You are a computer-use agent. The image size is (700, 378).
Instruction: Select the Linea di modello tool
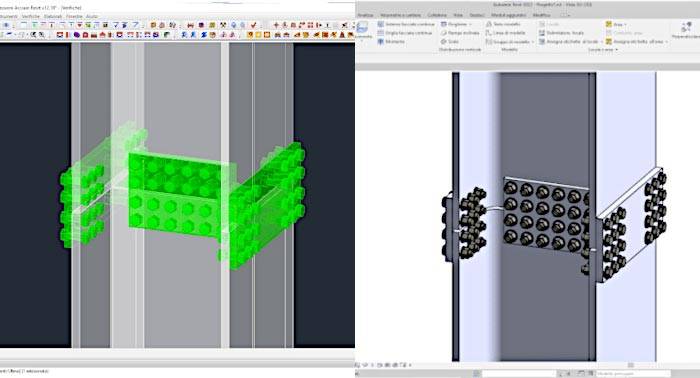[505, 33]
